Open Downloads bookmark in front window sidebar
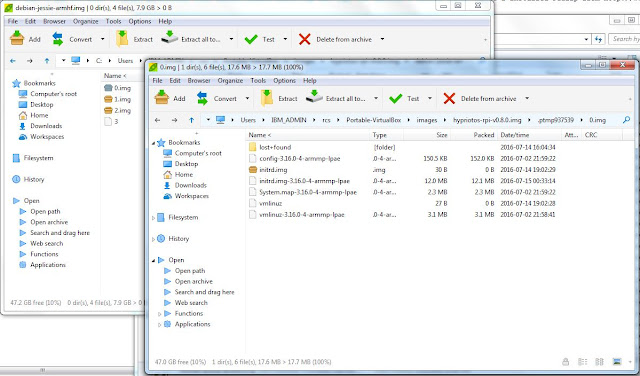The image size is (640, 376). [x=191, y=185]
